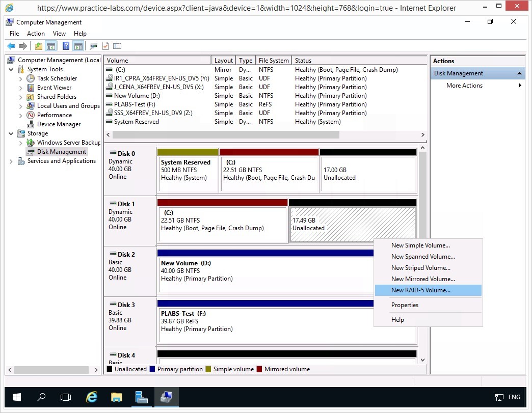Expand the Services and Applications node

tap(11, 161)
